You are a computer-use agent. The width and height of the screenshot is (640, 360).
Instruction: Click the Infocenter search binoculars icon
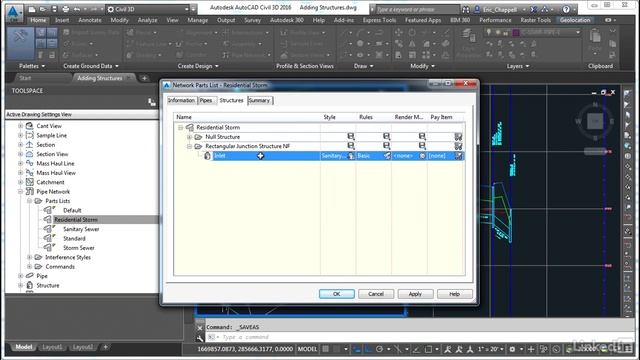point(466,9)
